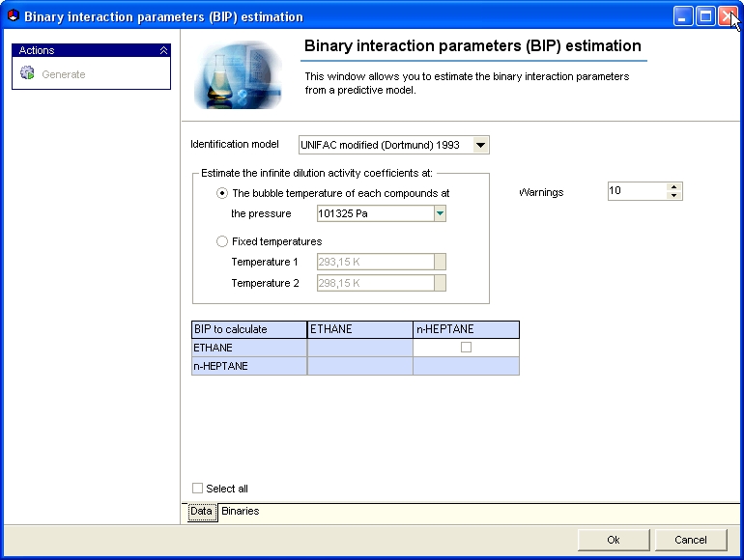The image size is (744, 560).
Task: Collapse the Actions panel chevron
Action: coord(163,50)
